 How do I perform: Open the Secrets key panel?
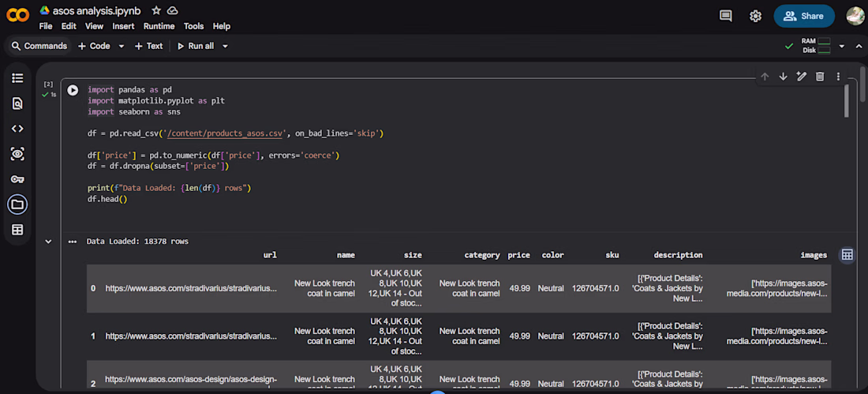coord(17,179)
